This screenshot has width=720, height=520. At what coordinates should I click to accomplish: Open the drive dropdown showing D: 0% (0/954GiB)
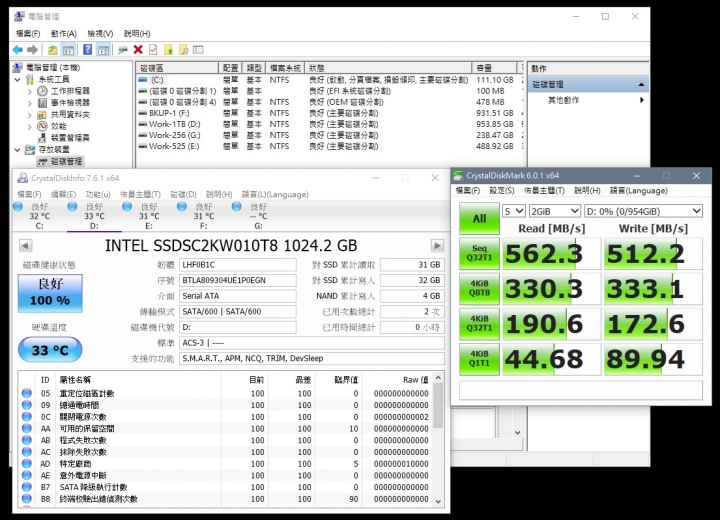tap(643, 211)
